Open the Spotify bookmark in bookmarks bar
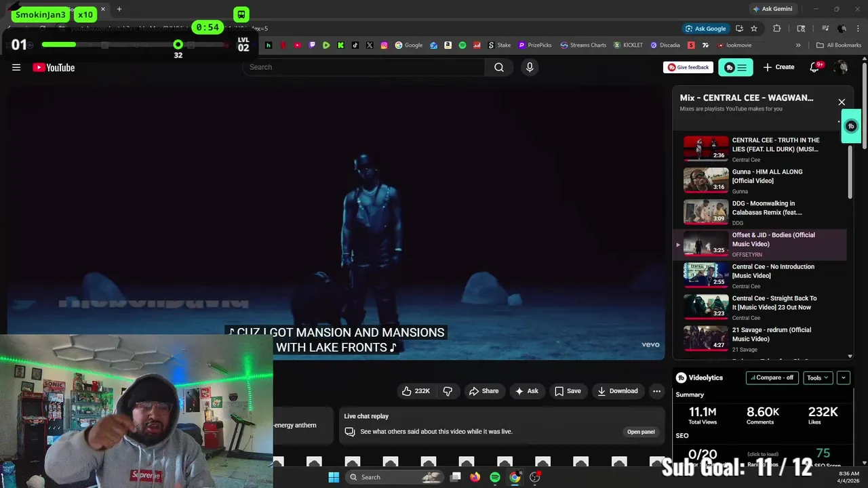Image resolution: width=868 pixels, height=488 pixels. [462, 45]
